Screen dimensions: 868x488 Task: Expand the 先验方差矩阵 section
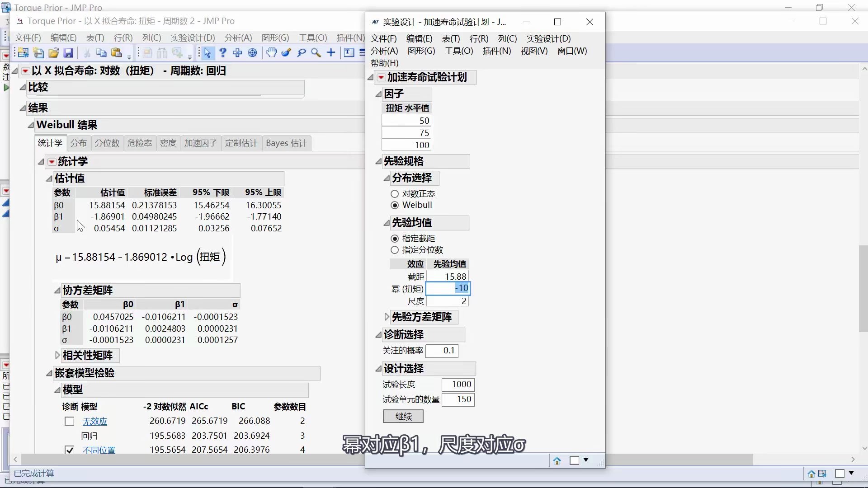(387, 317)
